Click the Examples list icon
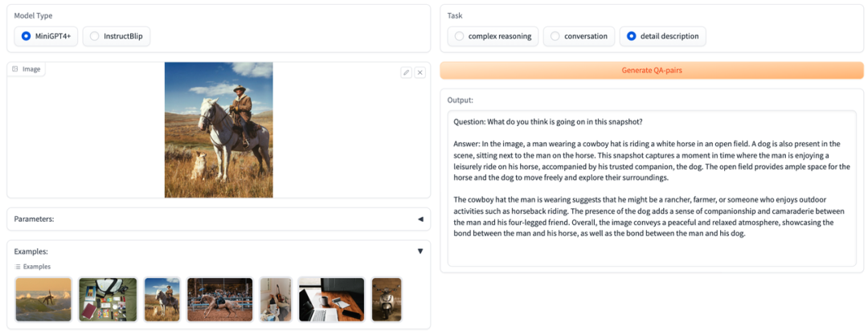868x335 pixels. (x=18, y=267)
